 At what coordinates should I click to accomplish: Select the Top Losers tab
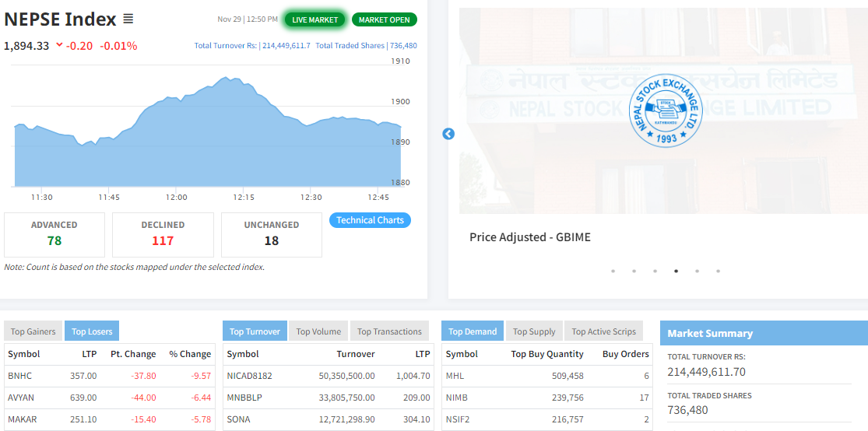point(92,331)
